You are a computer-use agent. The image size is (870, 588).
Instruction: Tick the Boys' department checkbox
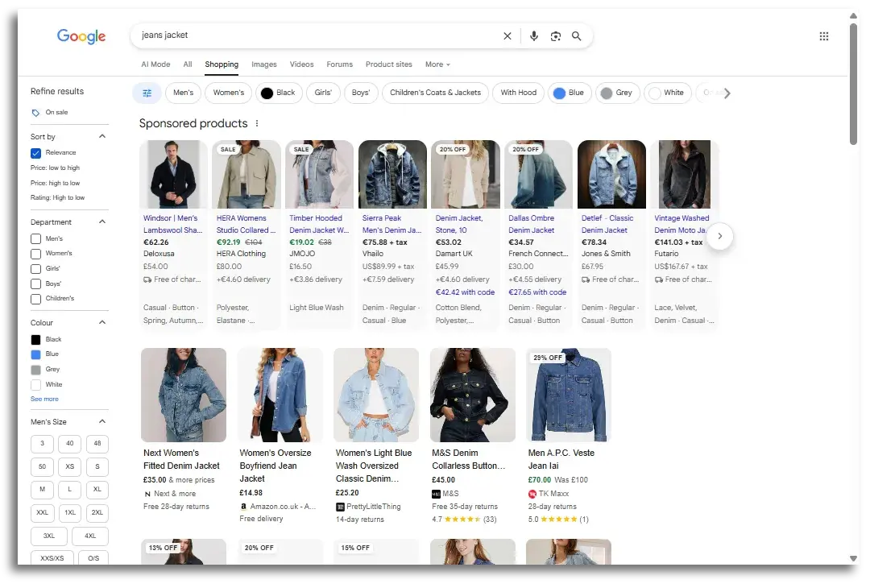(x=35, y=284)
